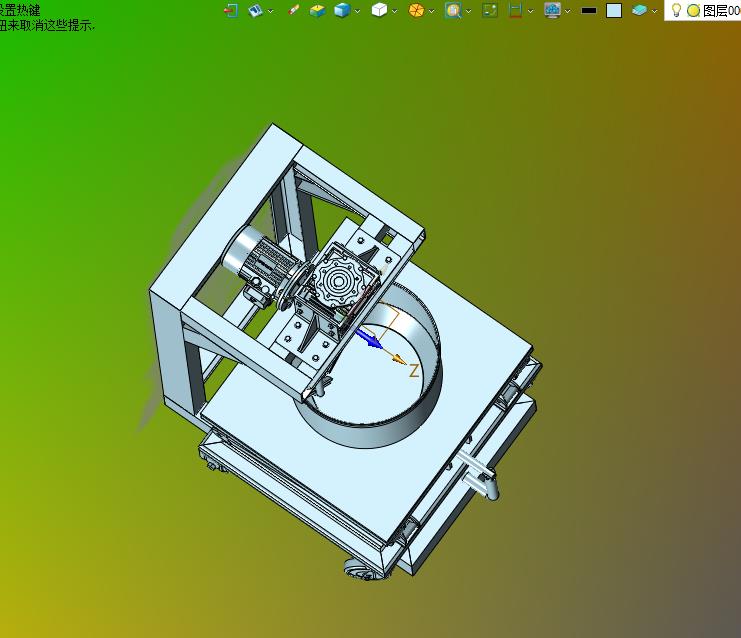
Task: Select the paint brush appearance tool
Action: 293,10
